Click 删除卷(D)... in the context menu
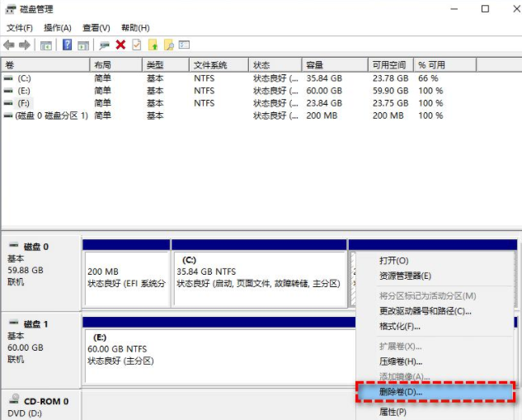This screenshot has height=420, width=522. point(435,392)
